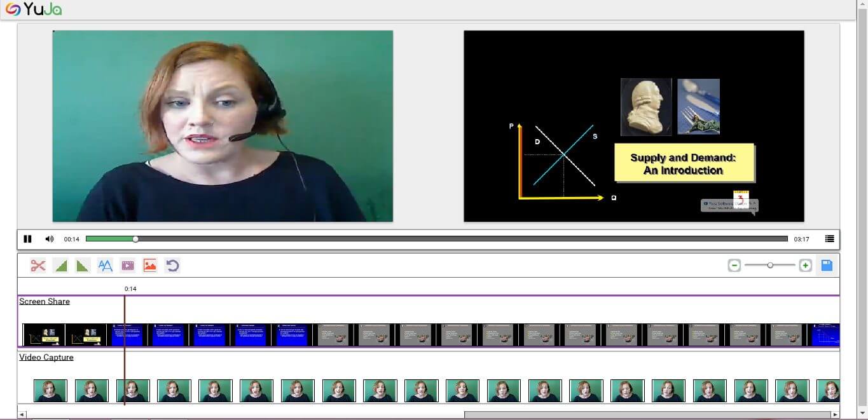Select first Screen Share slide thumbnail

tap(45, 335)
